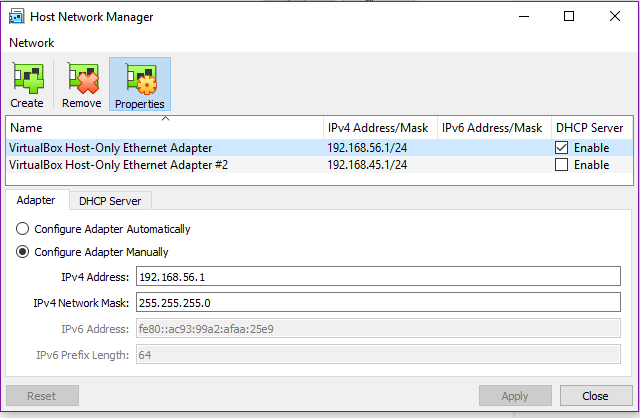Click the Apply button
Image resolution: width=640 pixels, height=418 pixels.
[x=515, y=396]
